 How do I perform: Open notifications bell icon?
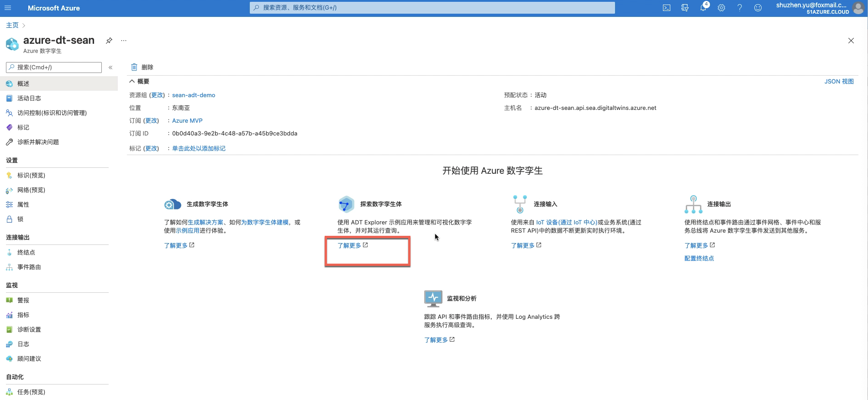[x=703, y=8]
